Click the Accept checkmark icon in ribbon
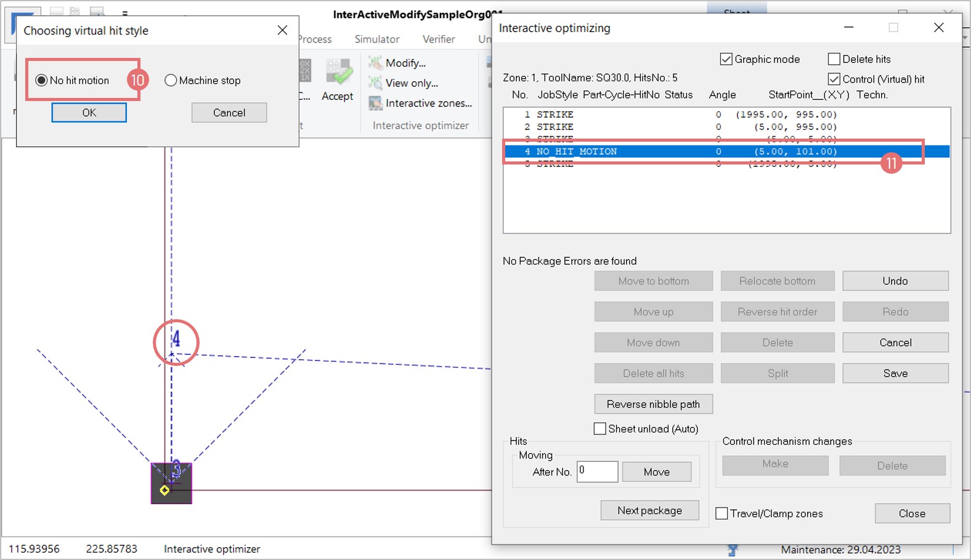 tap(338, 74)
